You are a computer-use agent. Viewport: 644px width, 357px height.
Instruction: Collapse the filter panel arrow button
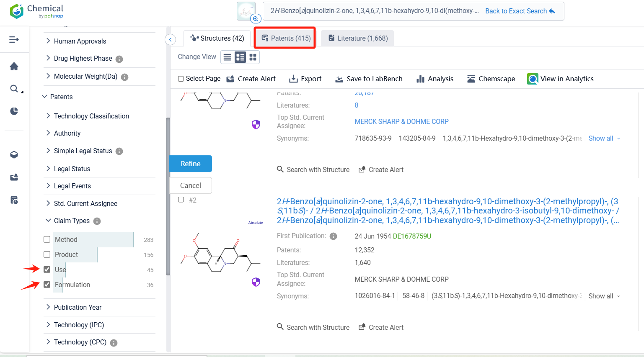point(170,40)
